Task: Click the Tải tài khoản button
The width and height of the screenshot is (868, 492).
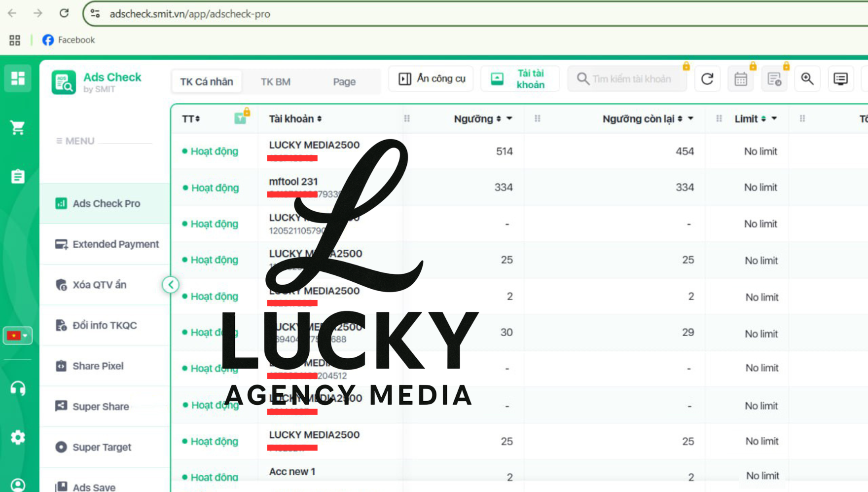Action: pos(520,78)
